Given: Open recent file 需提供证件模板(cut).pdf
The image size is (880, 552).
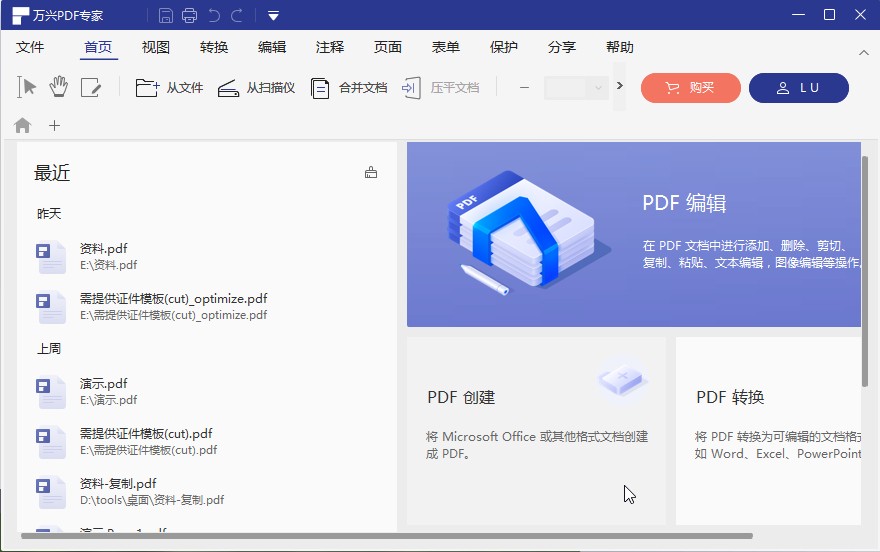Looking at the screenshot, I should (x=207, y=441).
